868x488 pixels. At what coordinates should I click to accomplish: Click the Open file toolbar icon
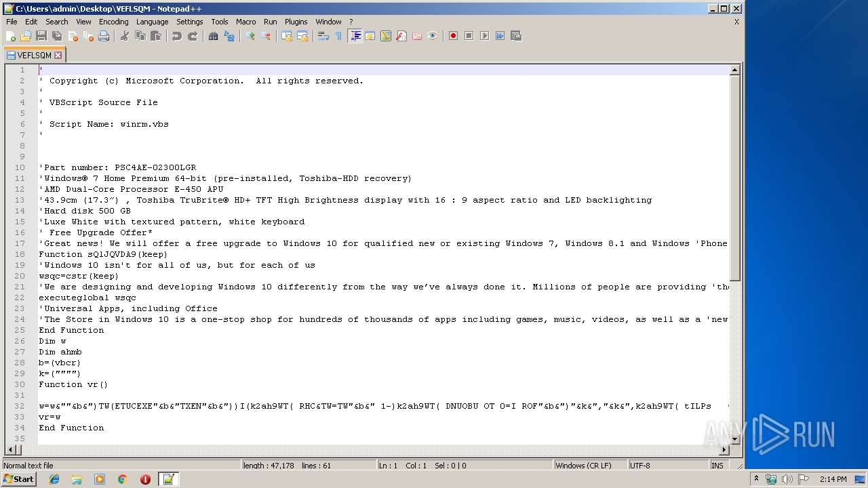(26, 36)
